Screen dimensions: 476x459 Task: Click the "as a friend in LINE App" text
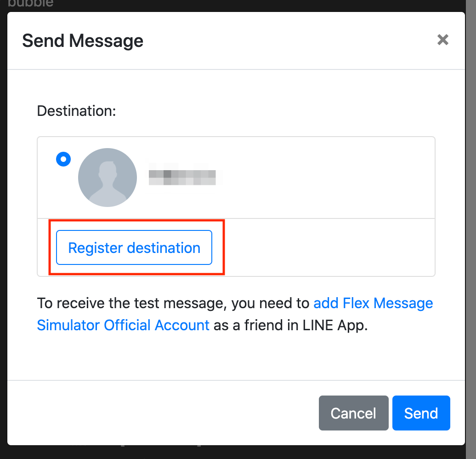[x=290, y=325]
